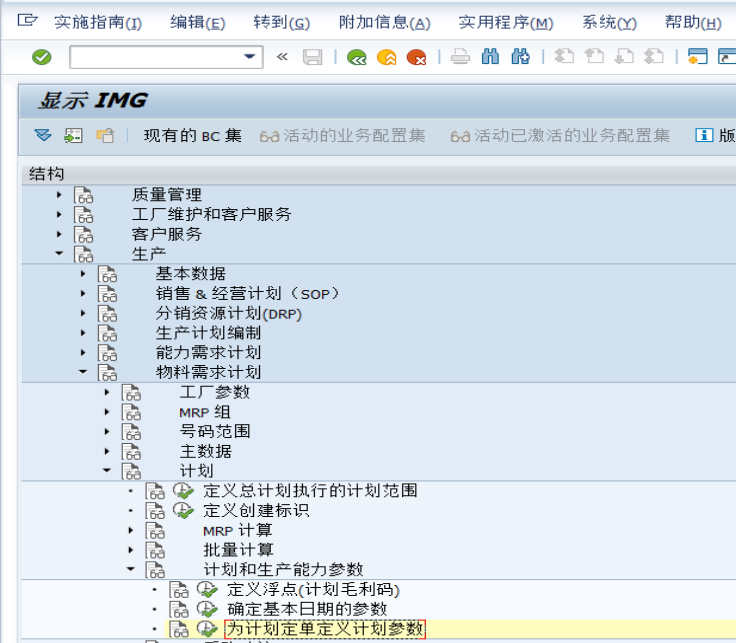
Task: Expand the 批量计算 node
Action: pos(131,550)
